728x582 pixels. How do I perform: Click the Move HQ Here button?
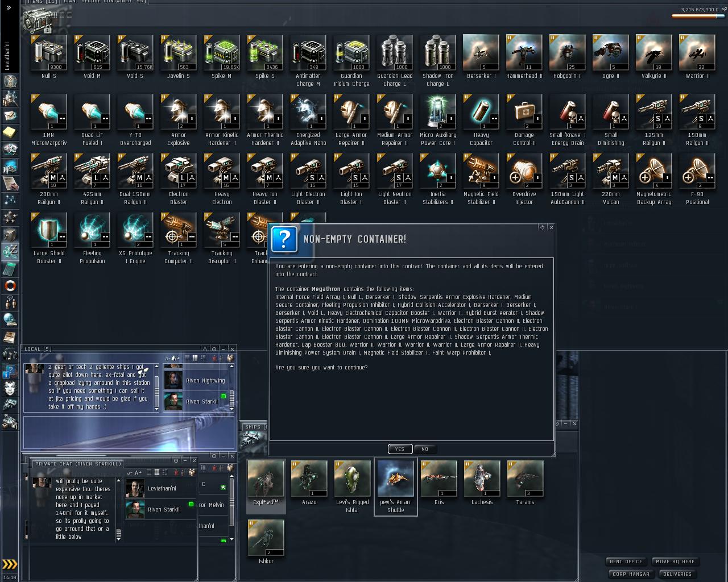tap(675, 562)
